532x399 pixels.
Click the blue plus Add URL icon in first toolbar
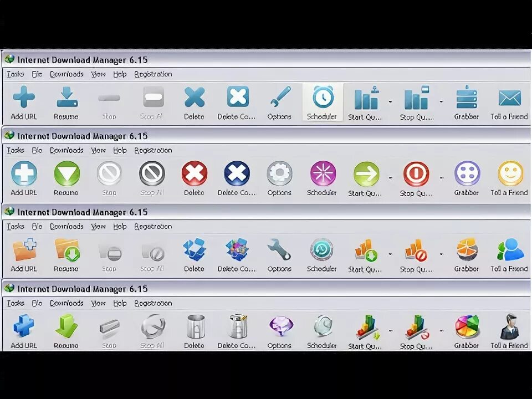tap(24, 96)
